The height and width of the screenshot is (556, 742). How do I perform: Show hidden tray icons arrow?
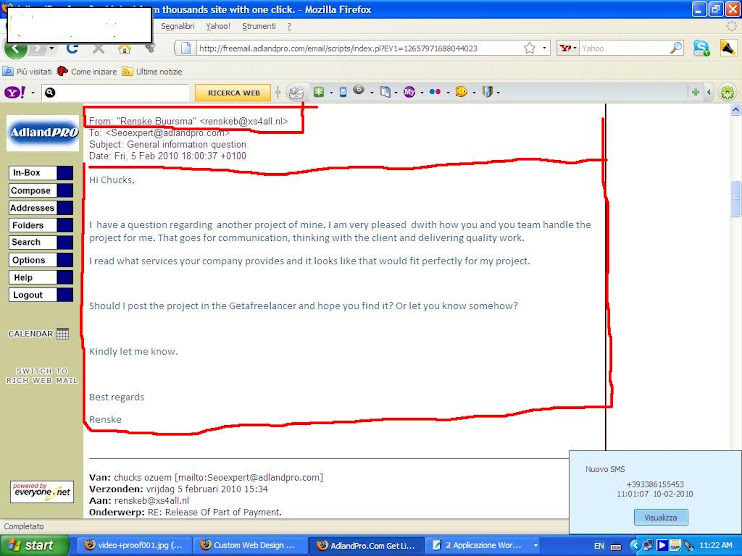tap(635, 546)
